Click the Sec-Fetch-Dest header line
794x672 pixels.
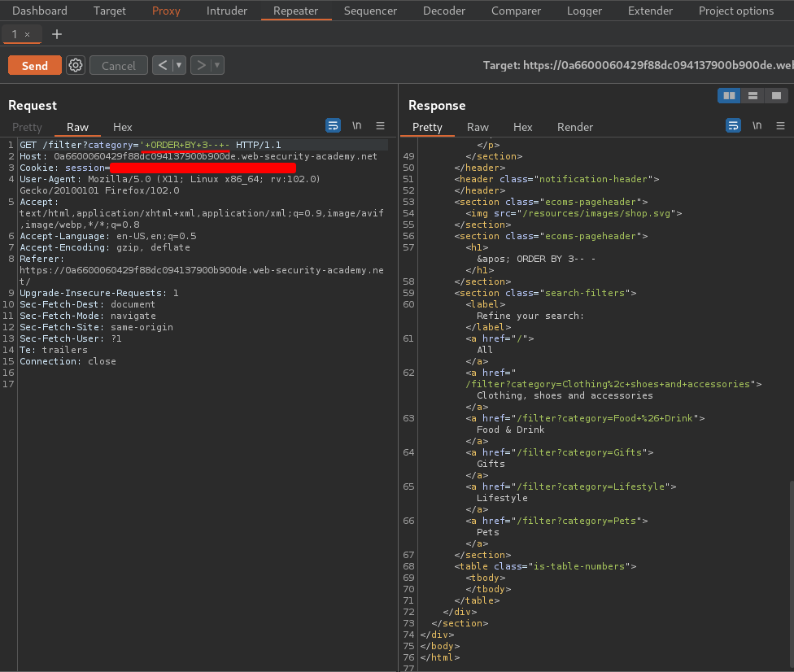click(87, 304)
